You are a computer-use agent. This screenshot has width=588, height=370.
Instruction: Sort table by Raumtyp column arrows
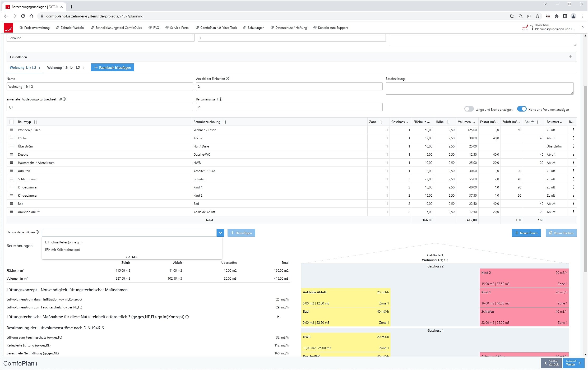coord(35,122)
